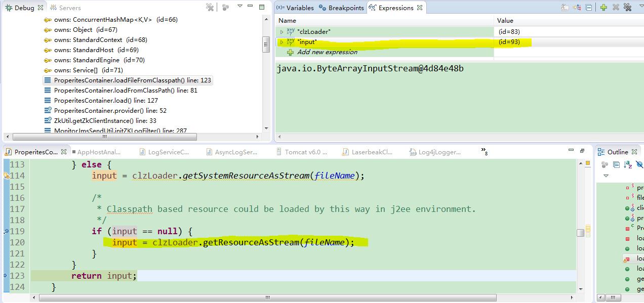Screen dimensions: 644x303
Task: Click Add new expression row
Action: (327, 52)
